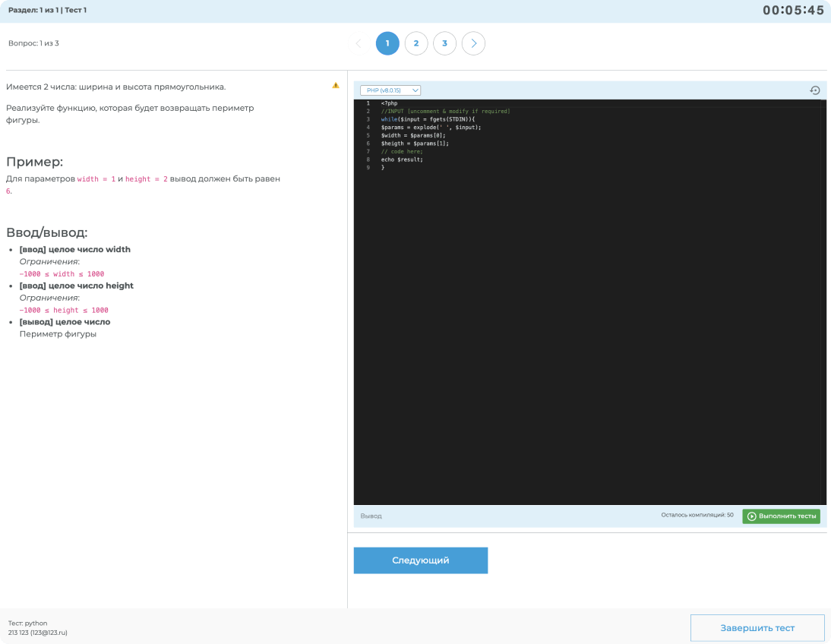Click the countdown timer 00:05:45
This screenshot has width=831, height=644.
[793, 11]
